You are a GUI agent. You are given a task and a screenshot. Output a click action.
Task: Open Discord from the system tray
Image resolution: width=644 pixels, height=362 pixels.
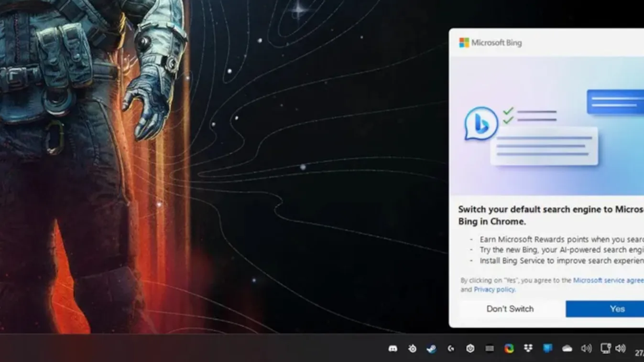(x=393, y=349)
